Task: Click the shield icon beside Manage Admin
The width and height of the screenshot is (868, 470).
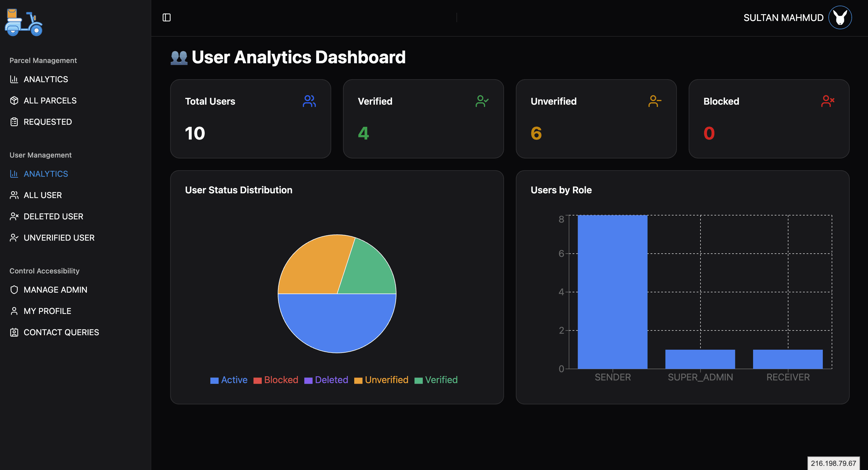Action: pyautogui.click(x=14, y=290)
